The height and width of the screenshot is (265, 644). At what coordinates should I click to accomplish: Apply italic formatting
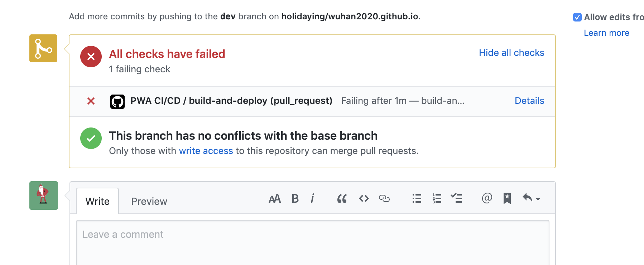pos(312,198)
